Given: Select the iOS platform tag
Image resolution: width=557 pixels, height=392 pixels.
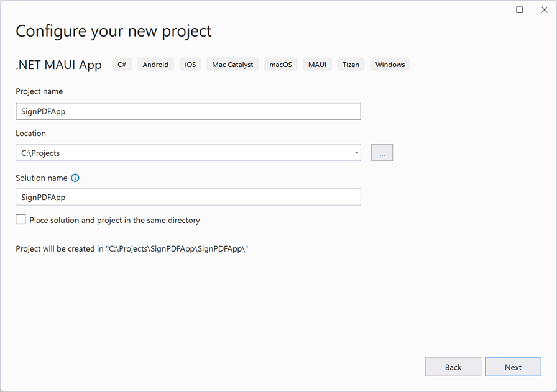Looking at the screenshot, I should [x=190, y=64].
